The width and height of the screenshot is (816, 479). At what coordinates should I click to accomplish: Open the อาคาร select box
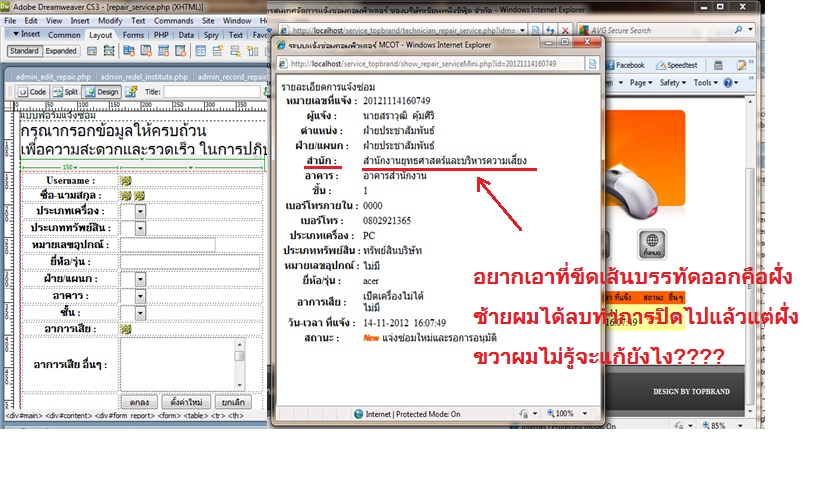140,296
